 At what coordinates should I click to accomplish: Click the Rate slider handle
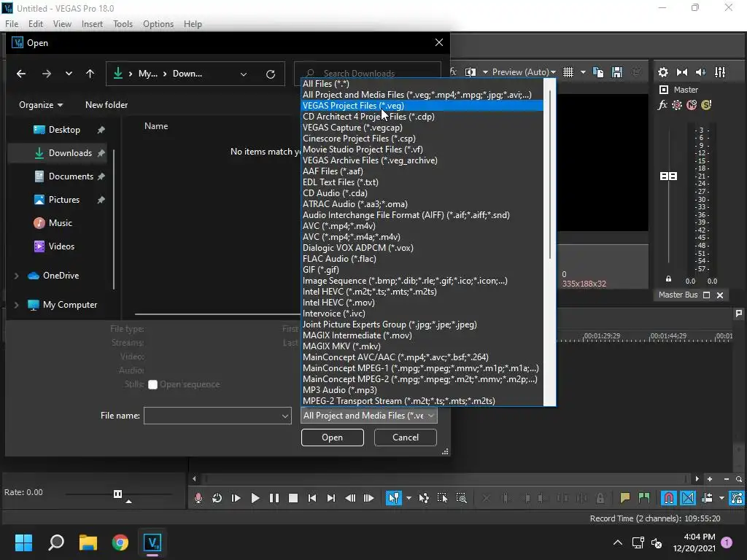tap(117, 494)
